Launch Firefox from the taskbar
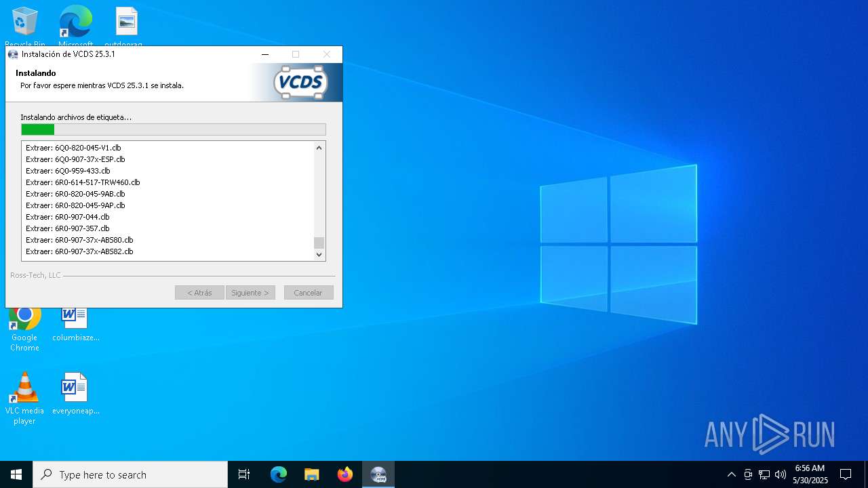 click(345, 474)
